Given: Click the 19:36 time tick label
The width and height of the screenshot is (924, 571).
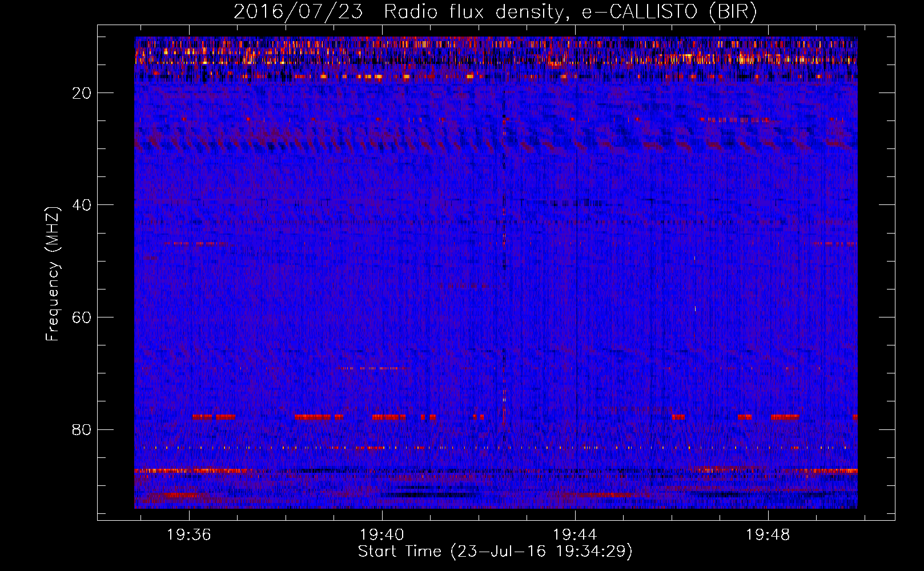Looking at the screenshot, I should click(189, 534).
